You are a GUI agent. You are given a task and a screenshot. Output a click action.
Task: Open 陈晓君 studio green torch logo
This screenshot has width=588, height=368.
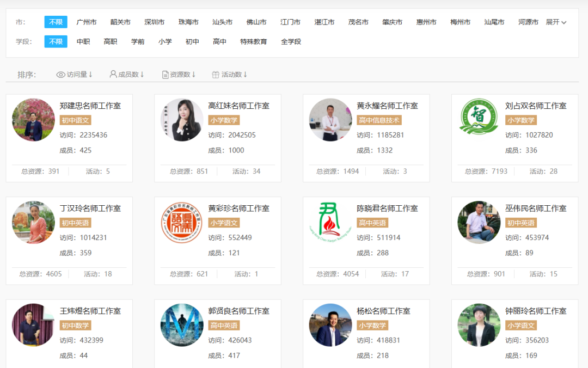pos(330,223)
